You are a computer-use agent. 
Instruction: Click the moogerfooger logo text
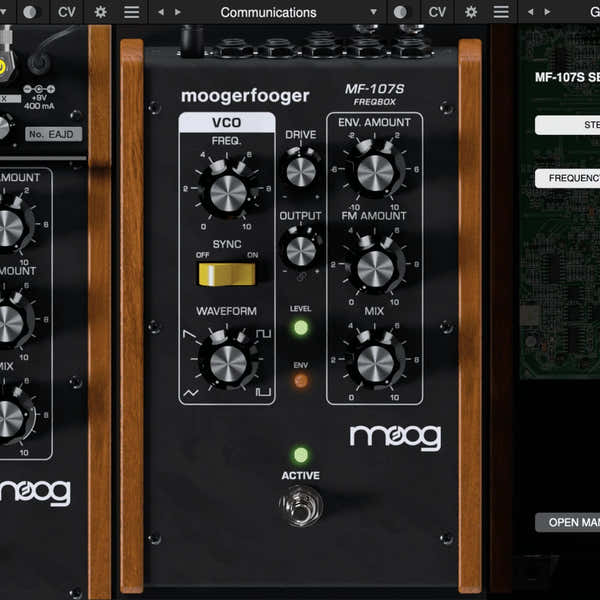click(245, 96)
